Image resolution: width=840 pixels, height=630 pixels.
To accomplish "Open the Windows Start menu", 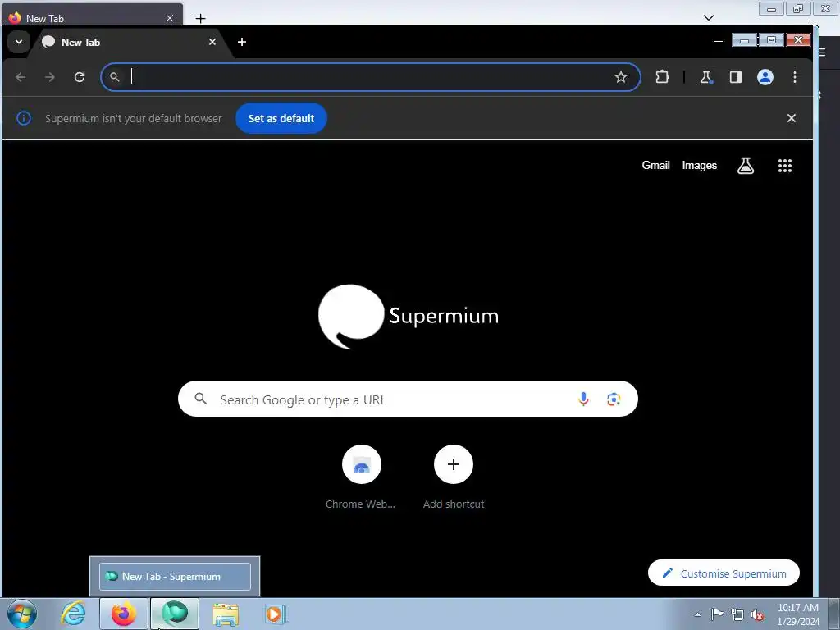I will pos(22,614).
